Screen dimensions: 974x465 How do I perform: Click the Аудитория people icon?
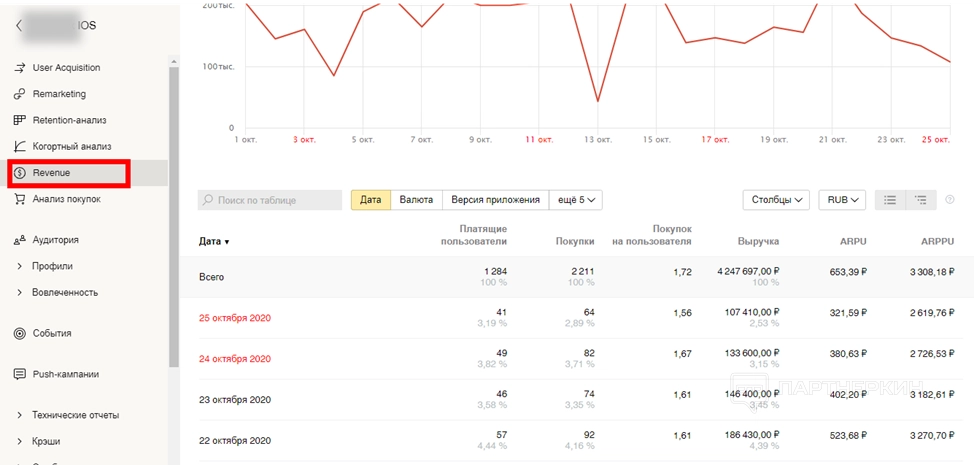click(20, 240)
